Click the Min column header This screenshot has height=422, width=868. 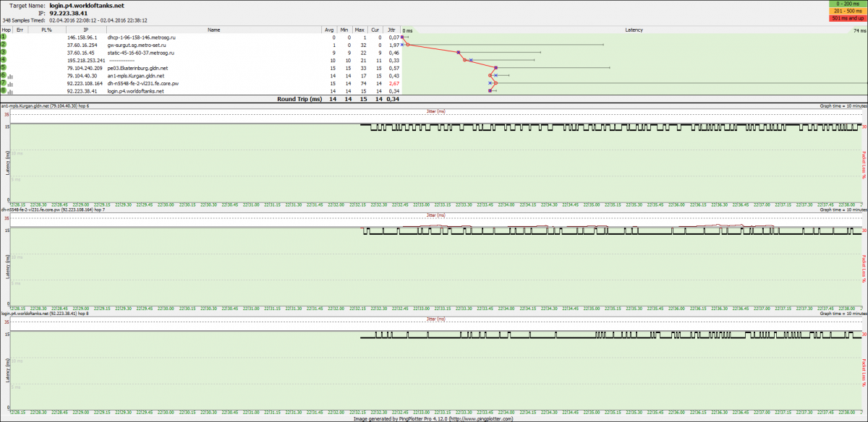point(346,30)
